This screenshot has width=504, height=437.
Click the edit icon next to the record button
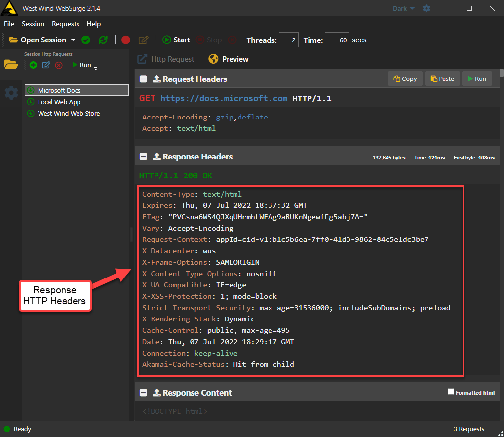click(x=143, y=40)
